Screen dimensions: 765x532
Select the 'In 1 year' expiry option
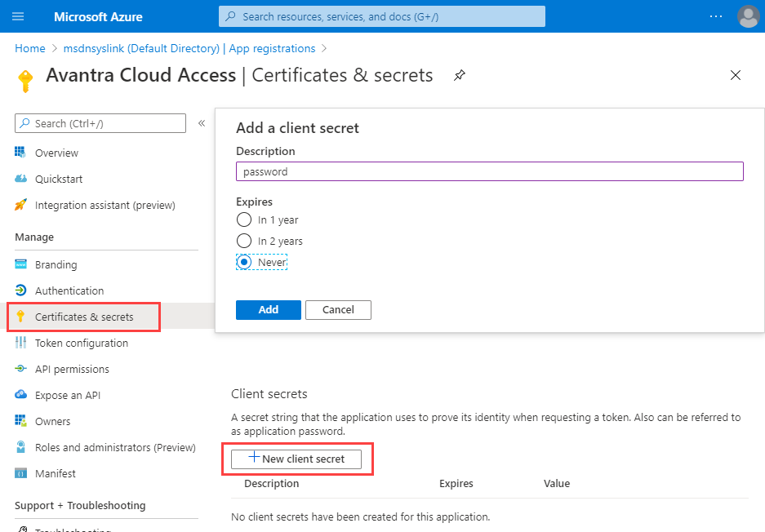[x=244, y=219]
